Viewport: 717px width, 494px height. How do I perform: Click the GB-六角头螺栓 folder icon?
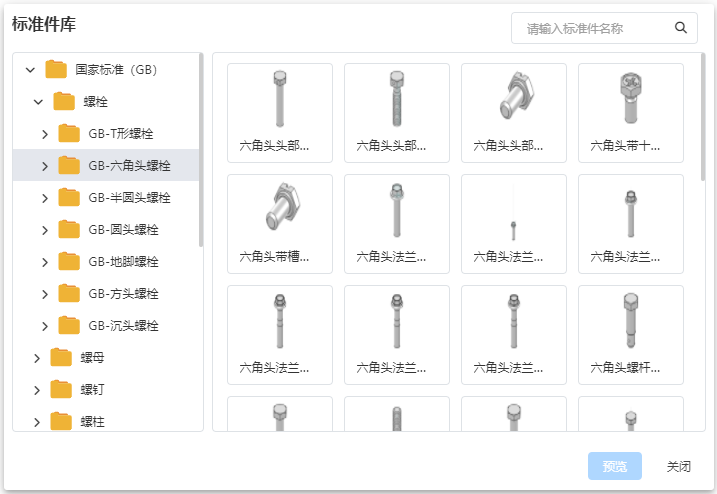click(x=69, y=166)
